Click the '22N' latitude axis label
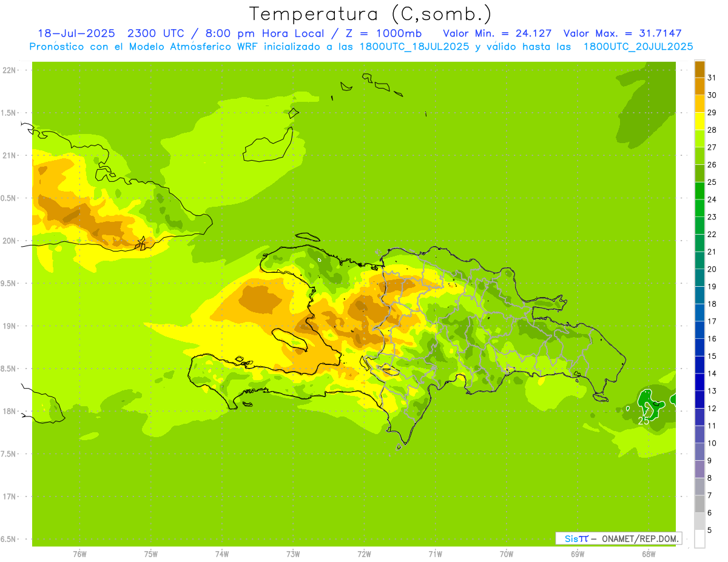This screenshot has width=728, height=562. [8, 70]
